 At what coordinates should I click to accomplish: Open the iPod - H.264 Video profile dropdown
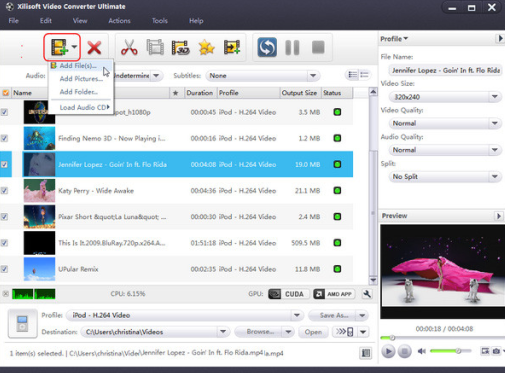185,315
